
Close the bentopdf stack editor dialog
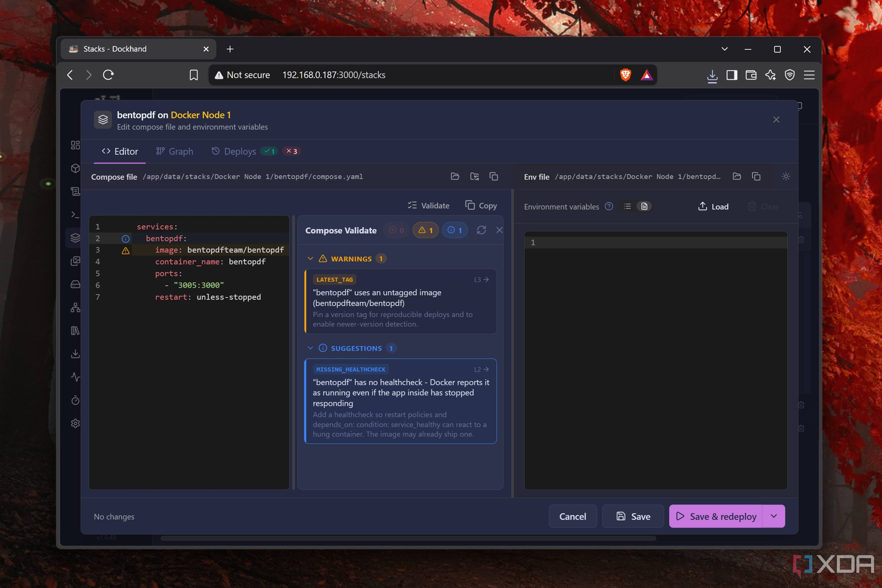[776, 119]
